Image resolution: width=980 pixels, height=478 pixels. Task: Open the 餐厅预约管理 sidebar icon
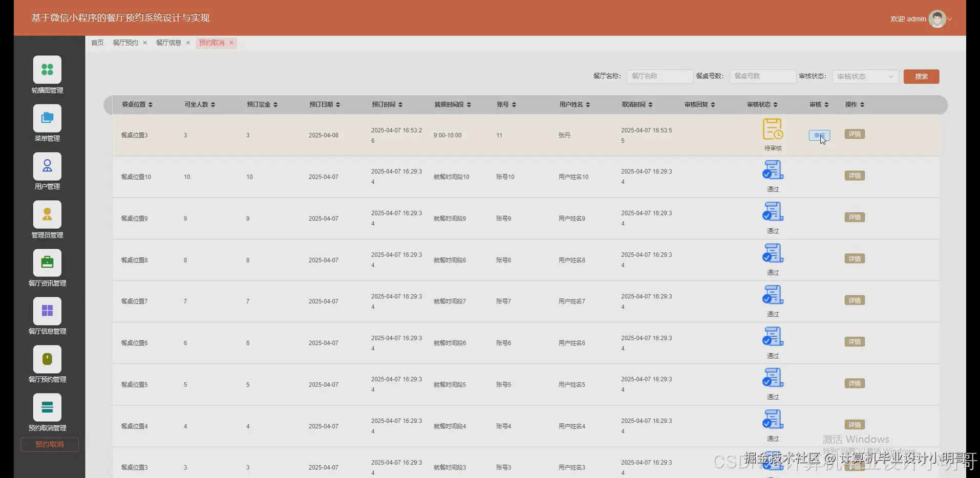tap(47, 359)
